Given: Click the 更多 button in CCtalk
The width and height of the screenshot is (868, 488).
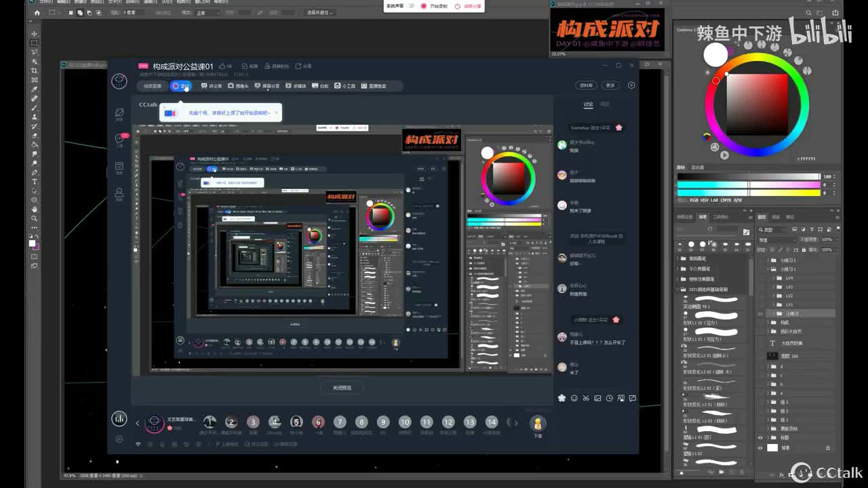Looking at the screenshot, I should click(x=610, y=85).
